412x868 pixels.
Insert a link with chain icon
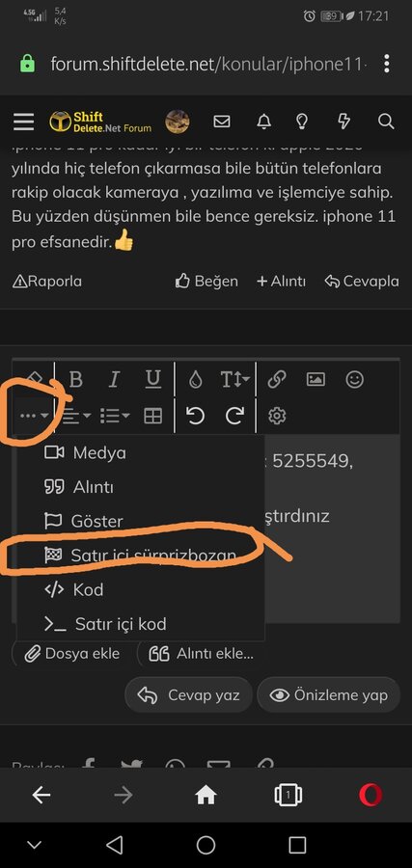pos(276,380)
